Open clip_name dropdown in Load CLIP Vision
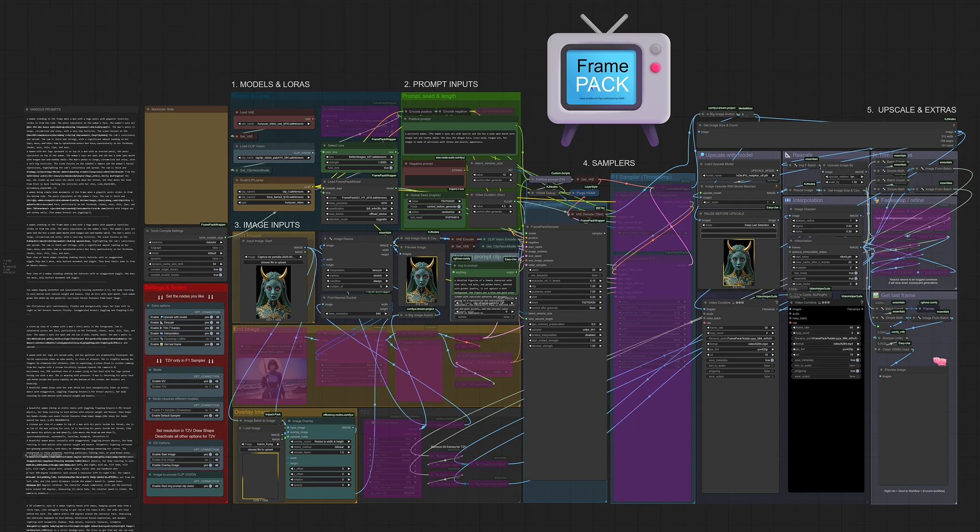Screen dimensions: 980x532 pyautogui.click(x=275, y=158)
